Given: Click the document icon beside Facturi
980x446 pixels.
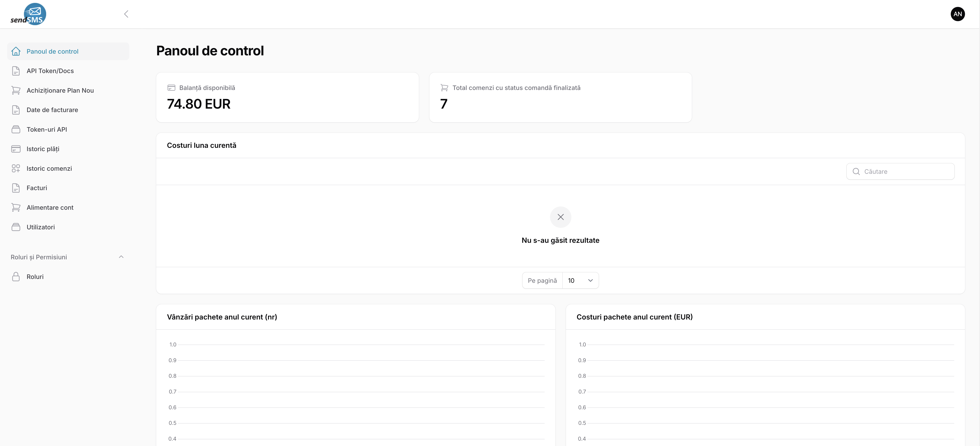Looking at the screenshot, I should (x=16, y=188).
